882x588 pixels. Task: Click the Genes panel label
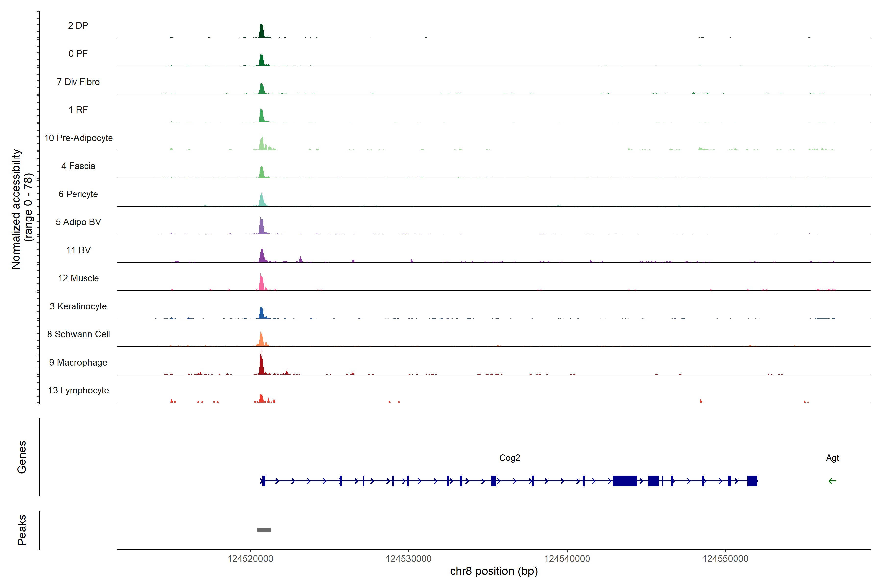22,457
